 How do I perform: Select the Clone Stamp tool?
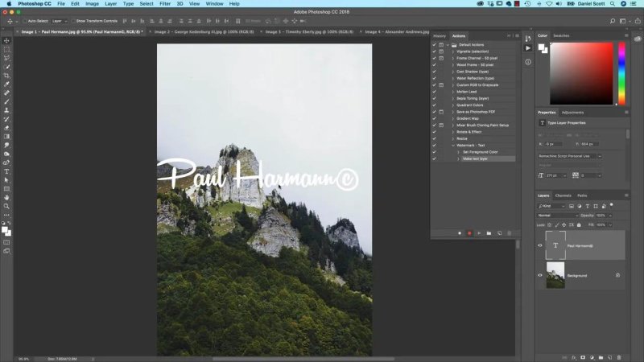pyautogui.click(x=6, y=110)
